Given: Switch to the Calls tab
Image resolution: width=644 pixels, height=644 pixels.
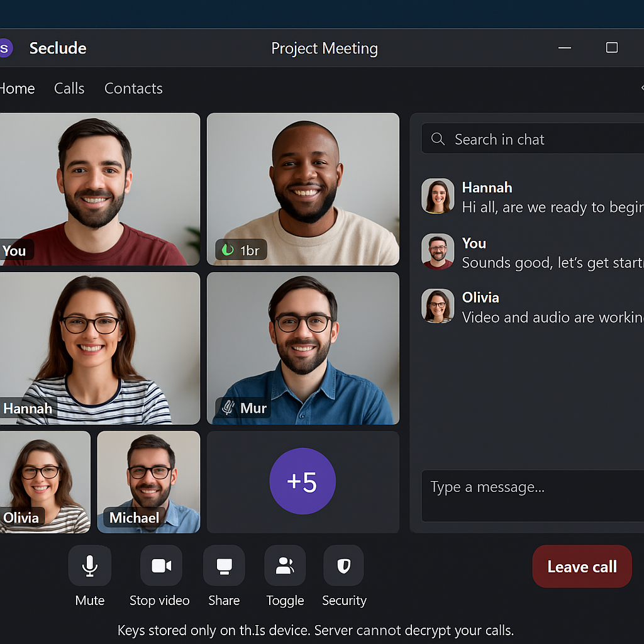Looking at the screenshot, I should coord(69,89).
